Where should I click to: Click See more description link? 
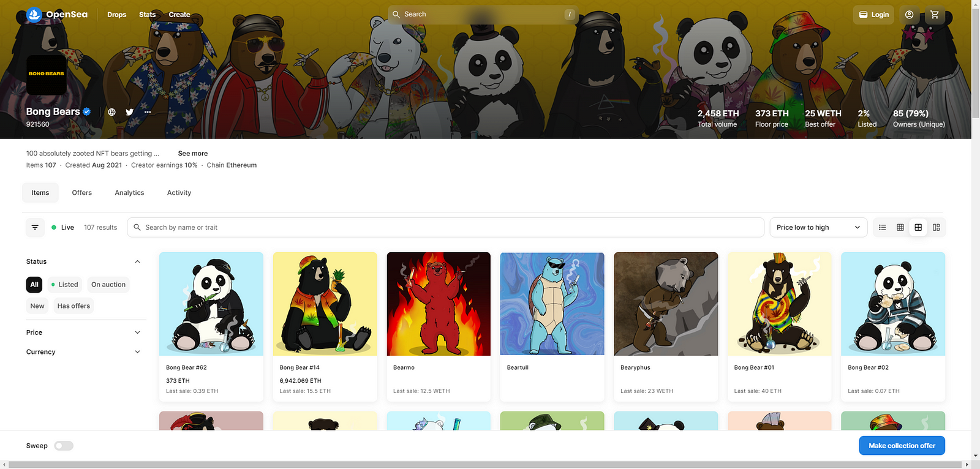click(193, 154)
